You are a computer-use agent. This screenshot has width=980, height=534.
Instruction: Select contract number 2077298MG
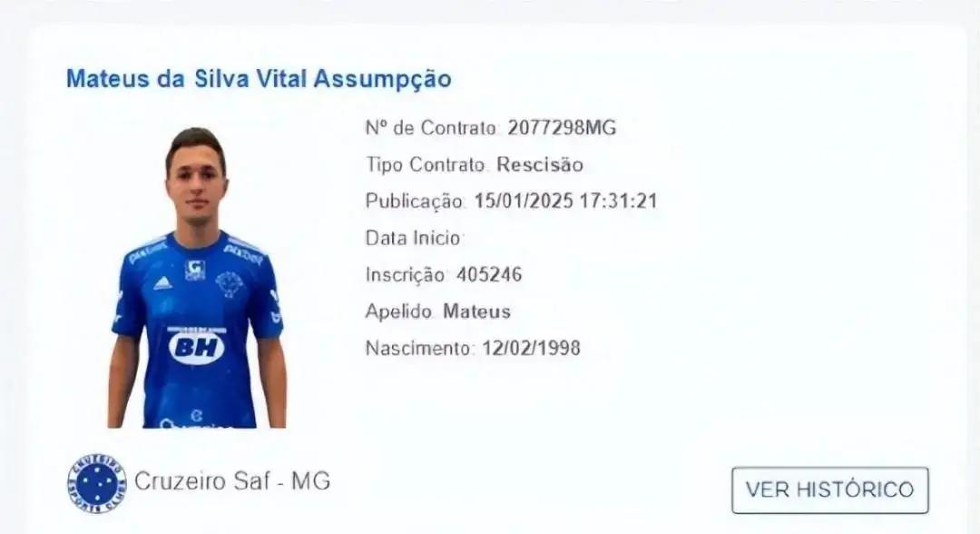pos(562,127)
